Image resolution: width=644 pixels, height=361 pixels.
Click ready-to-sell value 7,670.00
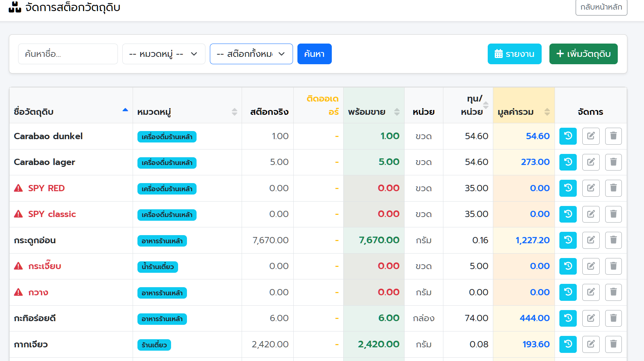tap(379, 240)
